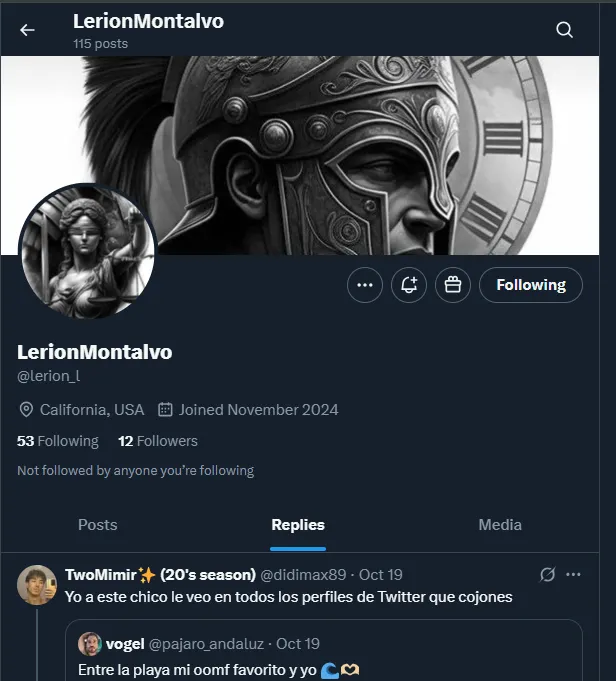Open the three-dot more options button
Viewport: 616px width, 681px height.
pos(365,285)
